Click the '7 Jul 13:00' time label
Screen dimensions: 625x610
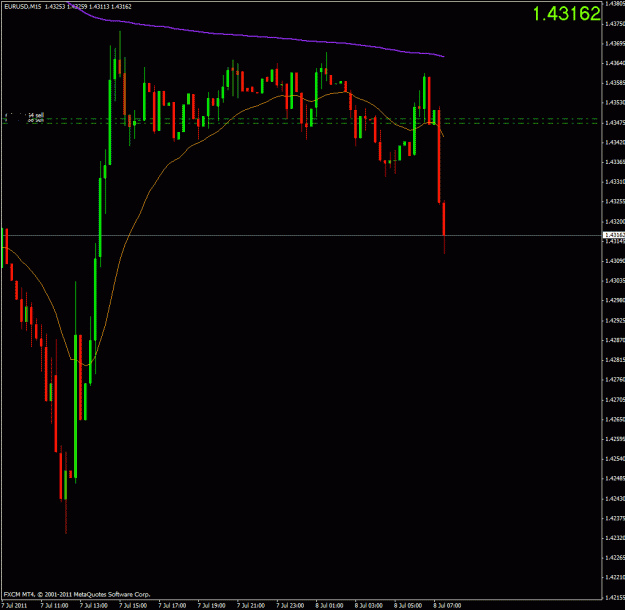tap(94, 606)
